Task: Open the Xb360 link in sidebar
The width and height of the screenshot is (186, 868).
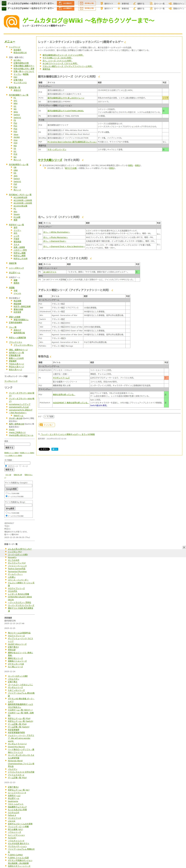Action: tap(17, 137)
